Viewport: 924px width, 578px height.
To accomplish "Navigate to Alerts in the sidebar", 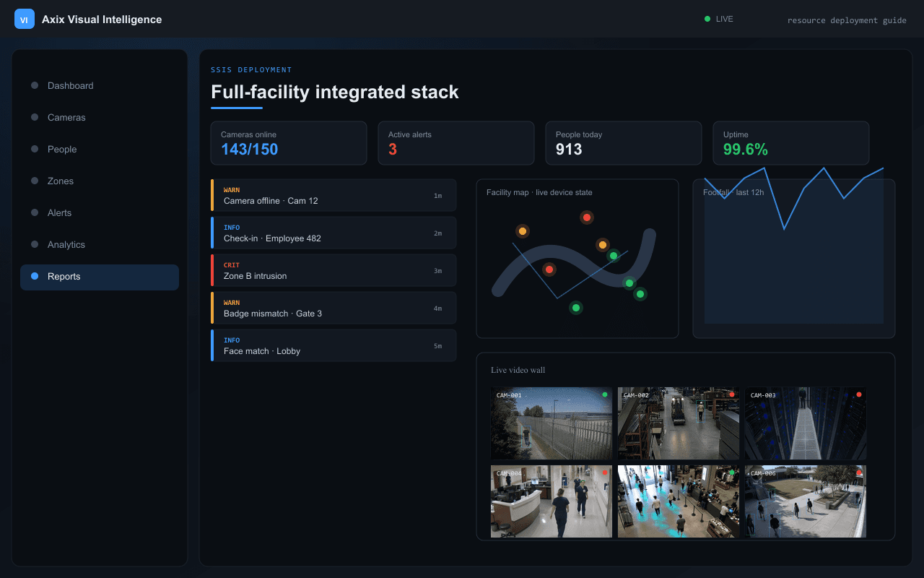I will [x=100, y=213].
